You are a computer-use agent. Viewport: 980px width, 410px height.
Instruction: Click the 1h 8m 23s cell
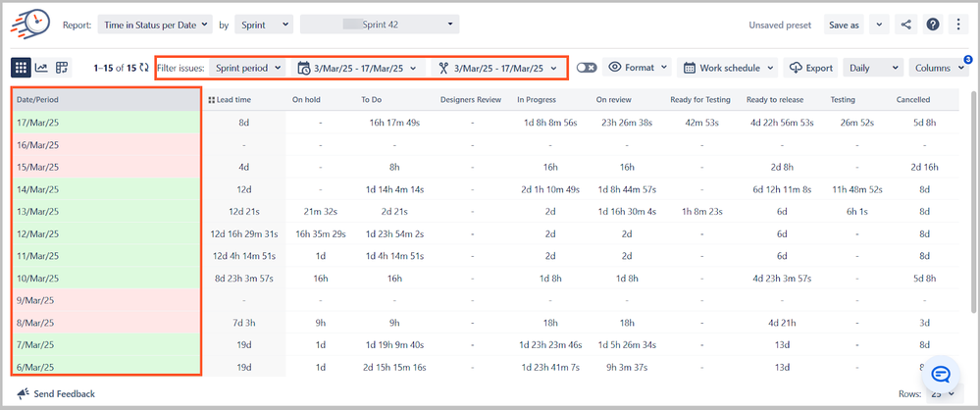click(x=702, y=211)
